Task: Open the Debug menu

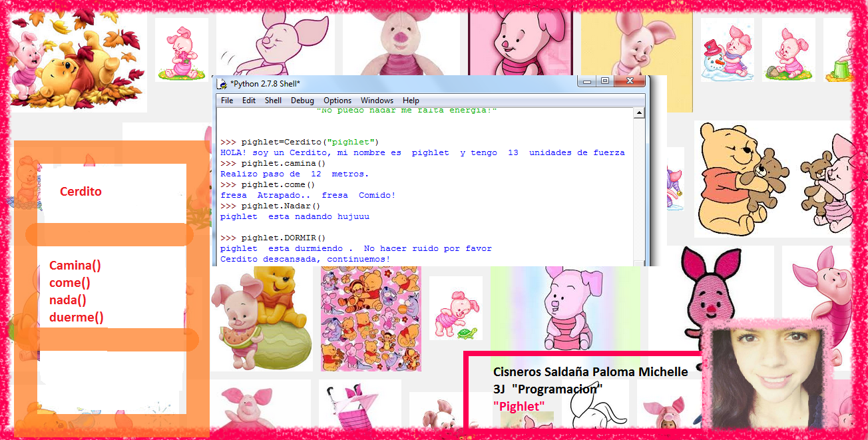Action: pos(302,101)
